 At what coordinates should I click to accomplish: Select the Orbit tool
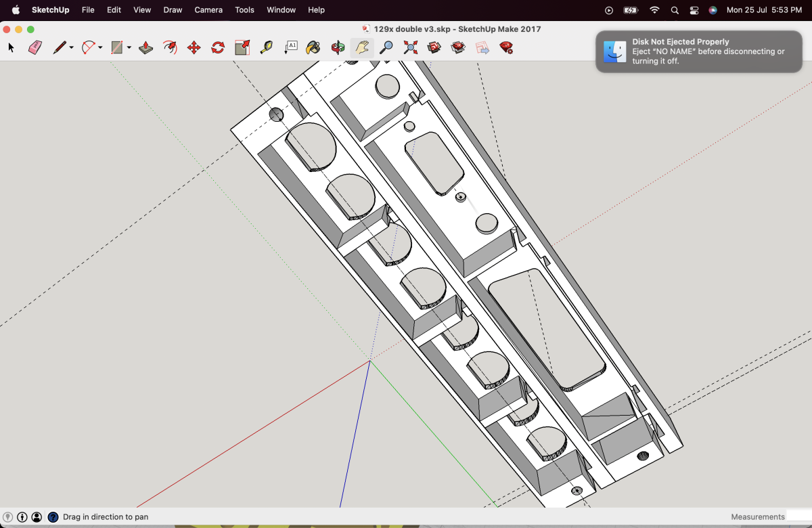click(338, 47)
